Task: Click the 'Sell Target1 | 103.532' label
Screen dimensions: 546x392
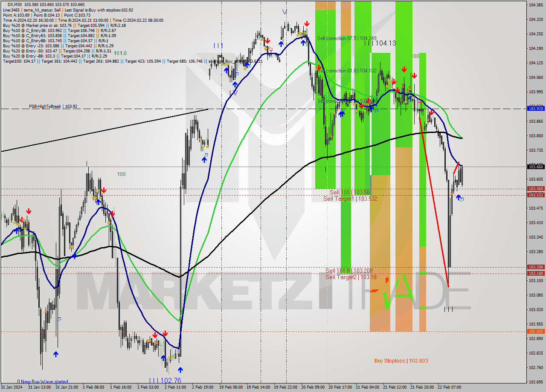Action: point(350,199)
